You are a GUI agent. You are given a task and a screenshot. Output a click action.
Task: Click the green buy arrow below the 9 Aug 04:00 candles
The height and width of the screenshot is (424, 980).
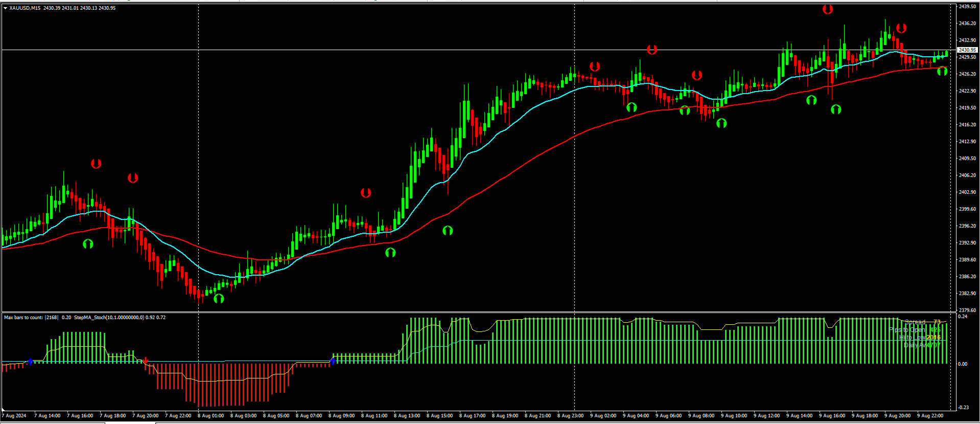tap(632, 107)
